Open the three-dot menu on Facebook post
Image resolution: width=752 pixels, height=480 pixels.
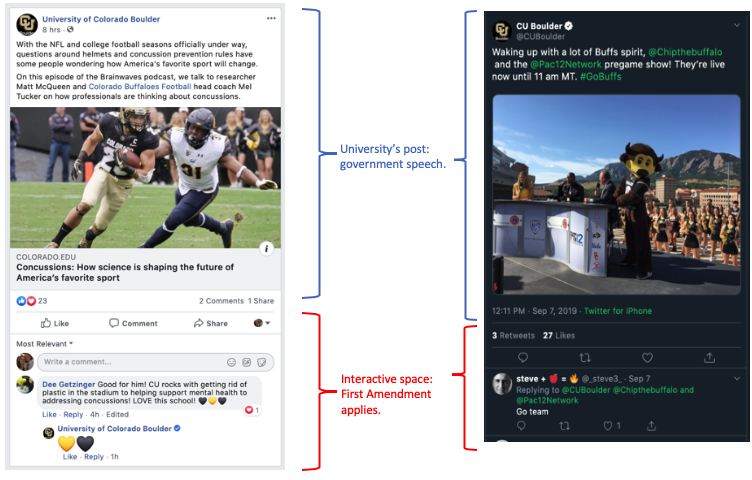point(271,18)
